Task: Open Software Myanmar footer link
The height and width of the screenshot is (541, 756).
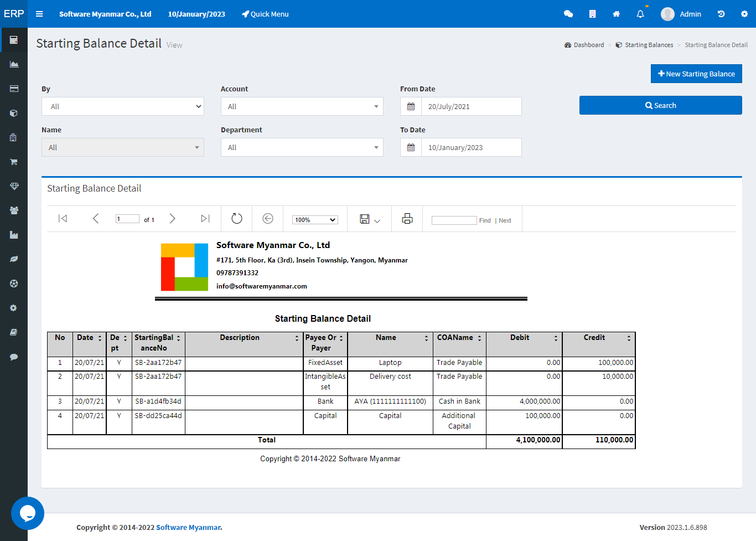Action: [188, 527]
